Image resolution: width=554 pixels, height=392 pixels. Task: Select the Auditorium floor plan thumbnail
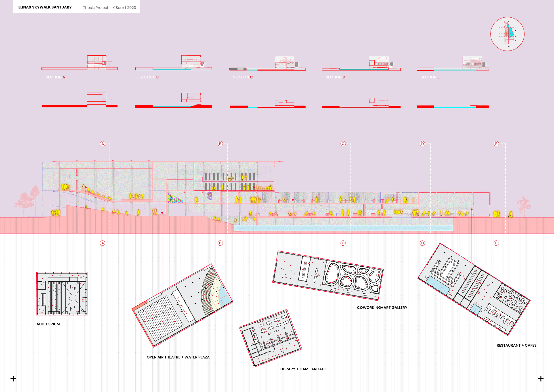[62, 293]
